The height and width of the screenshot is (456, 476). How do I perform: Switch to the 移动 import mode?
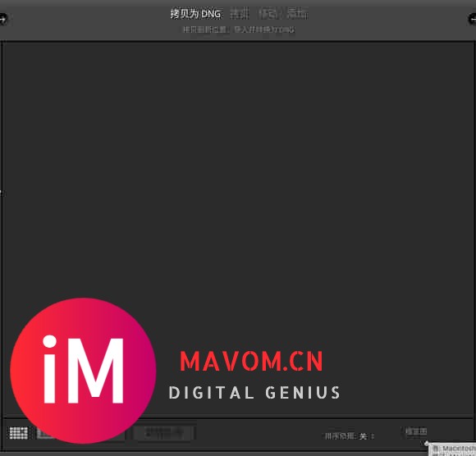coord(268,14)
